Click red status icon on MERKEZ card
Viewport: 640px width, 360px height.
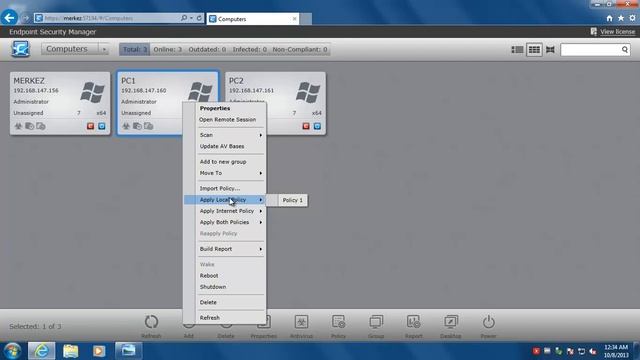tap(90, 126)
